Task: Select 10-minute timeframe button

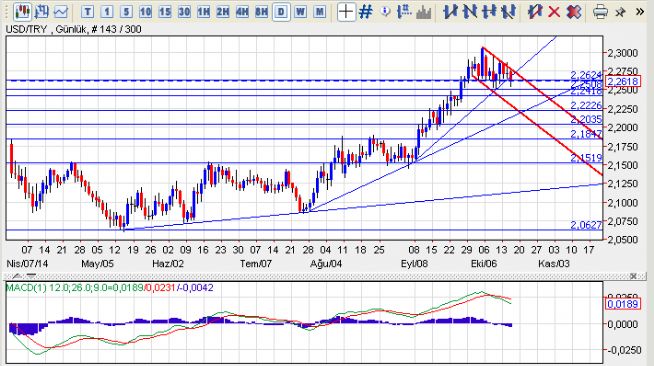Action: (145, 12)
